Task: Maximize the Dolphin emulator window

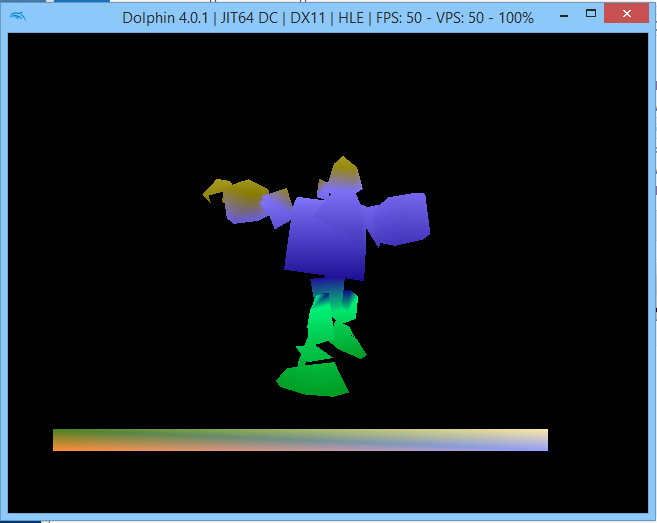Action: click(591, 13)
